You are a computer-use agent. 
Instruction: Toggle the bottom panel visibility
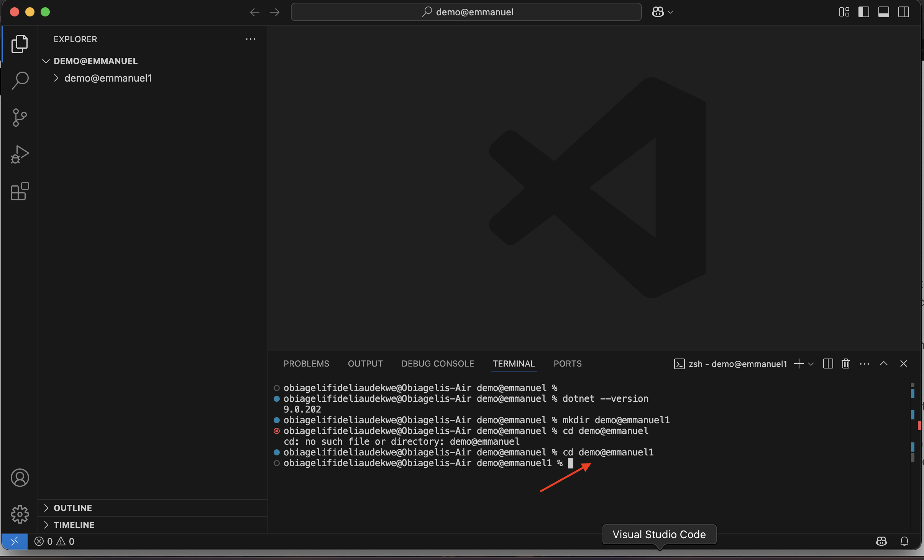click(883, 12)
